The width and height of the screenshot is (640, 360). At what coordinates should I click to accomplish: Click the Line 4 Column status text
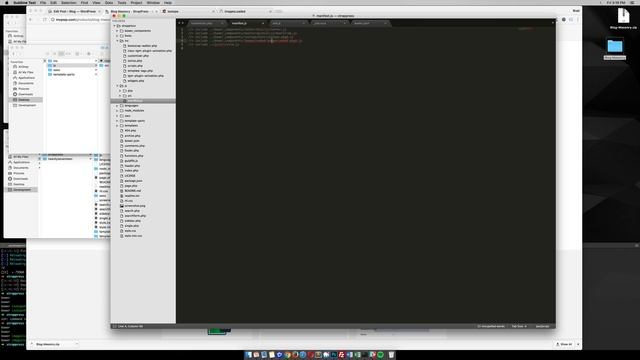pyautogui.click(x=130, y=326)
